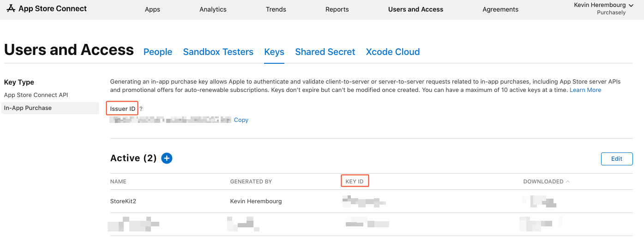Switch to the People tab
The image size is (644, 249).
[x=158, y=52]
